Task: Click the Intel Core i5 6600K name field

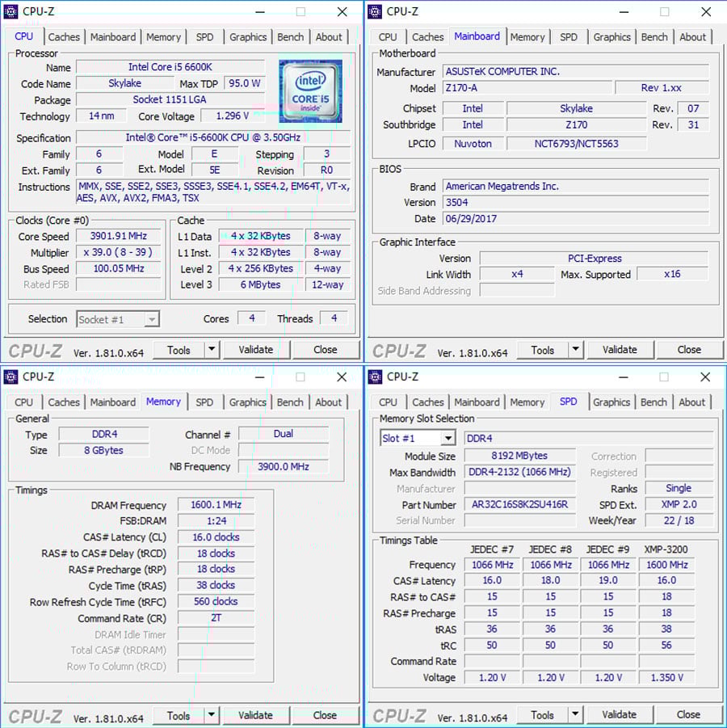Action: pos(170,67)
